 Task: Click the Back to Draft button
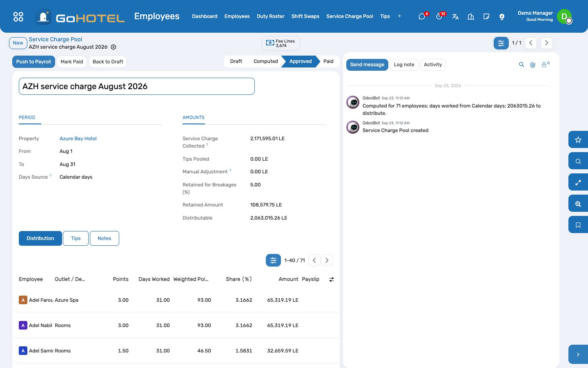108,62
